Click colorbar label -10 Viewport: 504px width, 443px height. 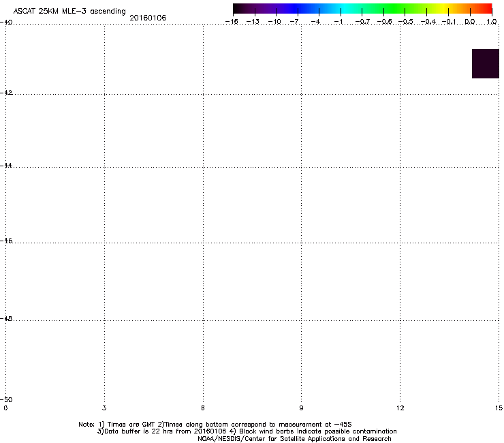(x=274, y=22)
